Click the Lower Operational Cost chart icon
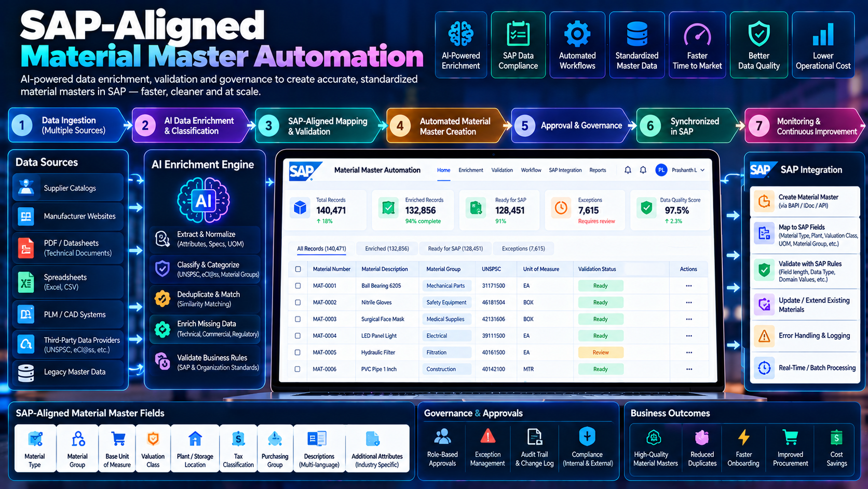Screen dimensions: 868x489 pyautogui.click(x=823, y=34)
